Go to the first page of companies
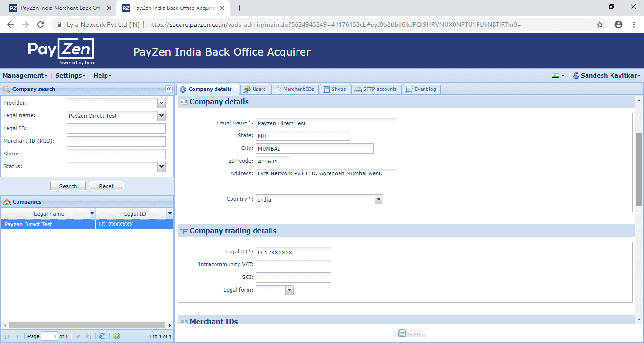 tap(7, 336)
